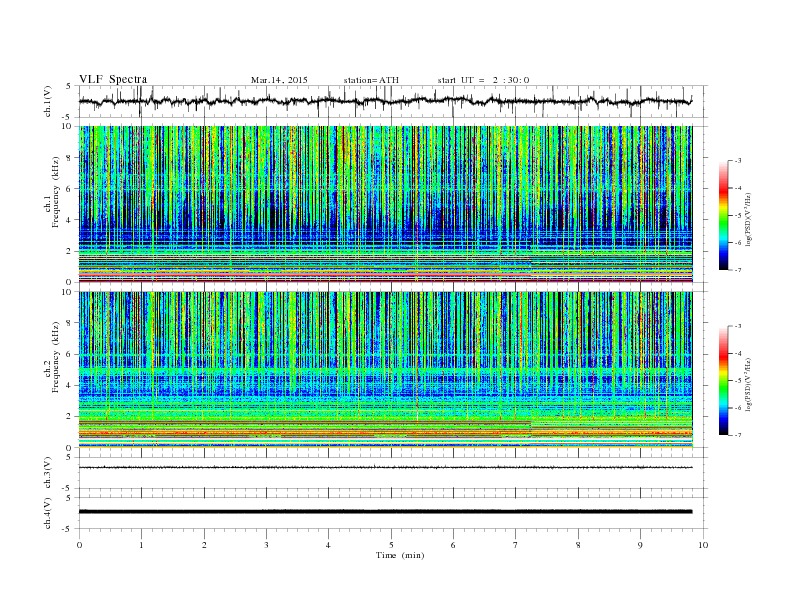Click the ch.2 "Frequency (kHz)" axis label
The width and height of the screenshot is (792, 612).
(x=55, y=358)
